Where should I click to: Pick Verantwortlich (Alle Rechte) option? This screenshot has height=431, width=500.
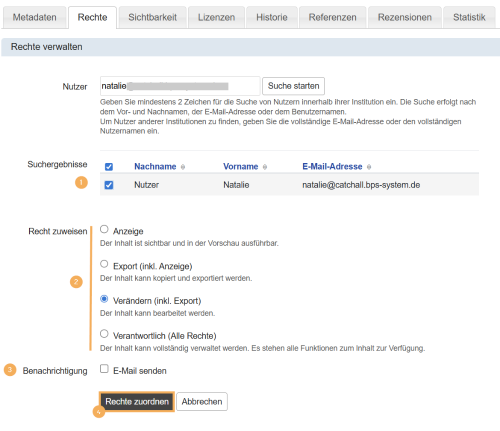[104, 334]
